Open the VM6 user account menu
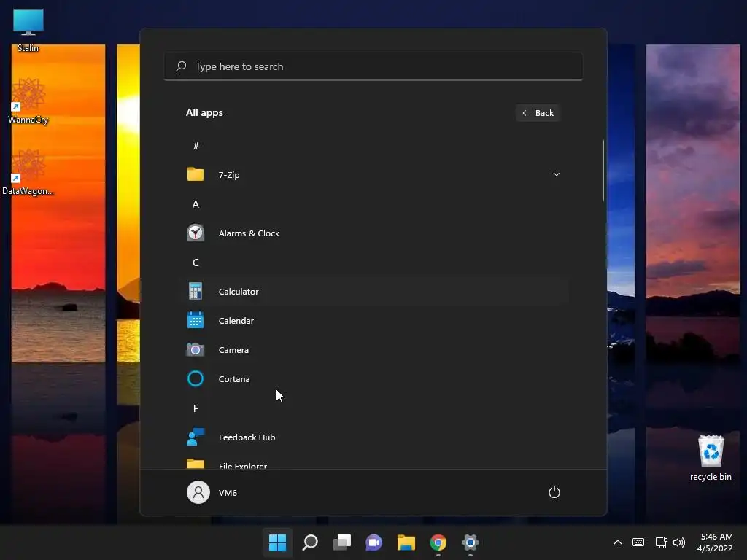This screenshot has height=560, width=747. coord(212,492)
